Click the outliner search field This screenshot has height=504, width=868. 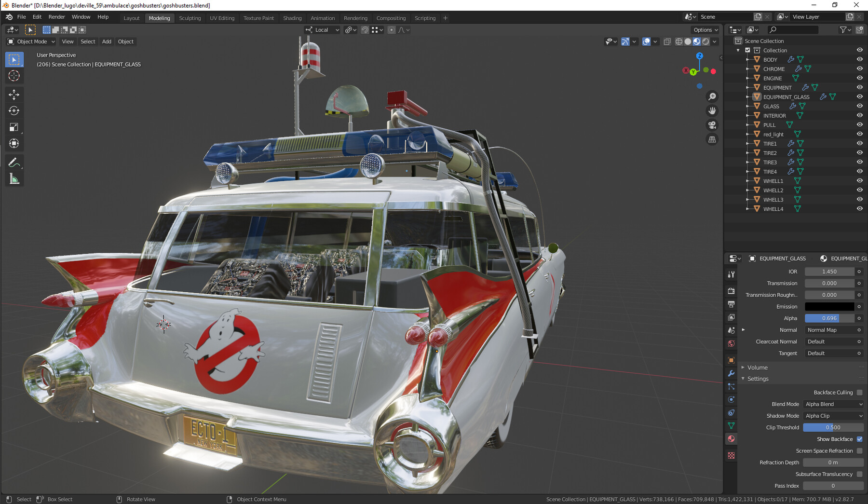[793, 30]
